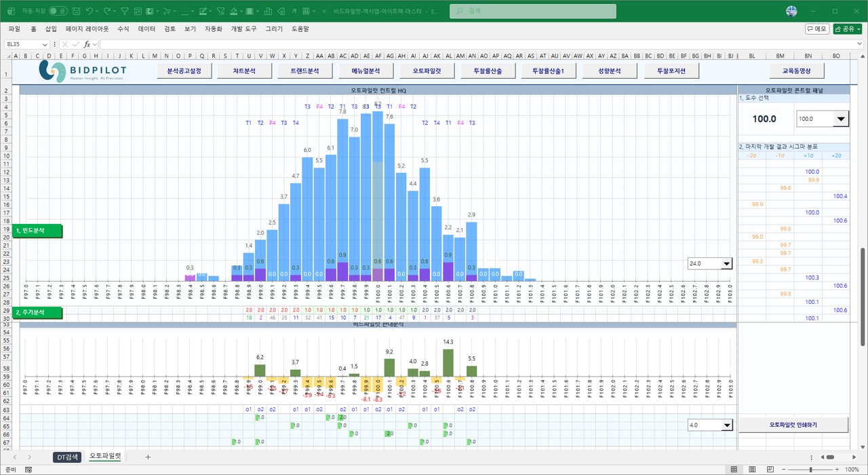Expand the Name Box dropdown arrow

45,44
